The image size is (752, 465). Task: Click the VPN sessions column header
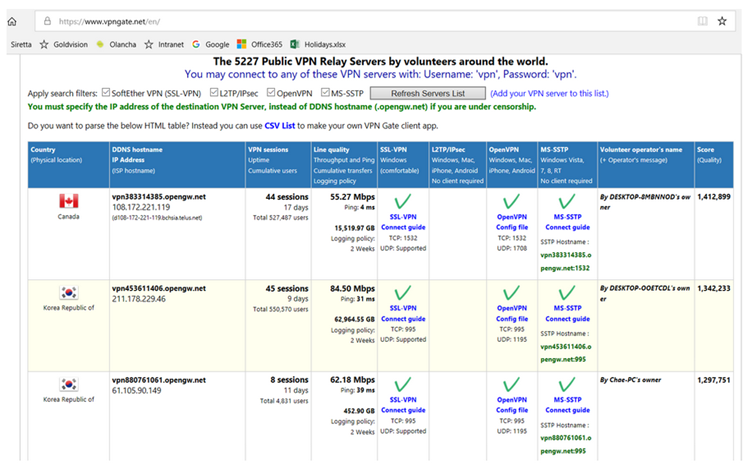[x=278, y=164]
